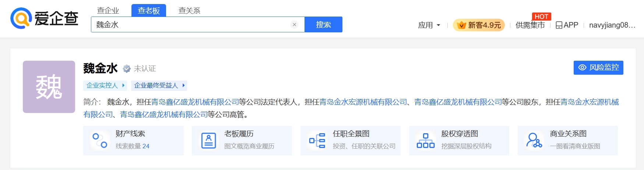
Task: Open the 应用 dropdown menu
Action: point(429,25)
